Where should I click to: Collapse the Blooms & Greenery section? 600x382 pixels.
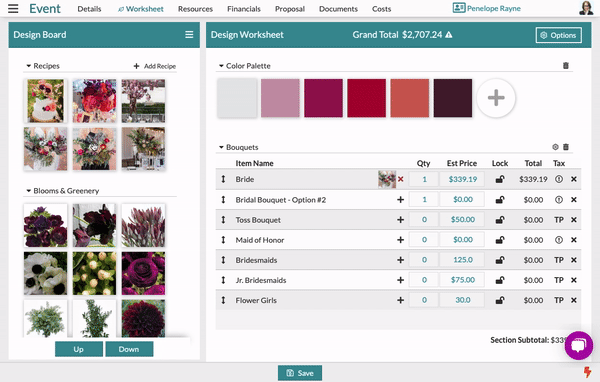28,191
